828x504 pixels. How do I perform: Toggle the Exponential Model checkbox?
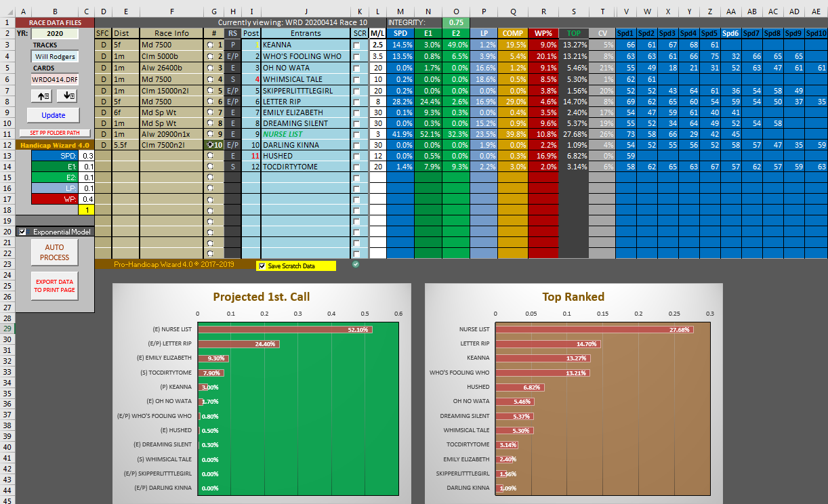[22, 232]
